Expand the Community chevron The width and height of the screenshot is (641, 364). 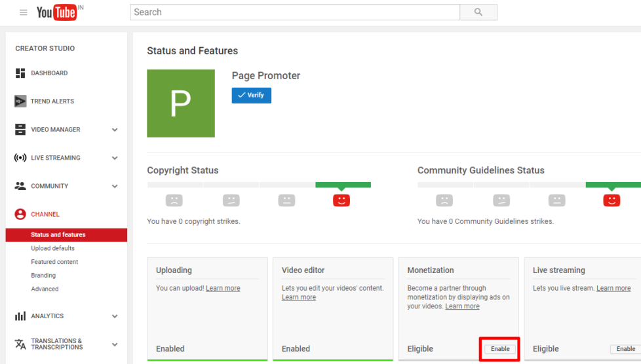click(x=115, y=187)
